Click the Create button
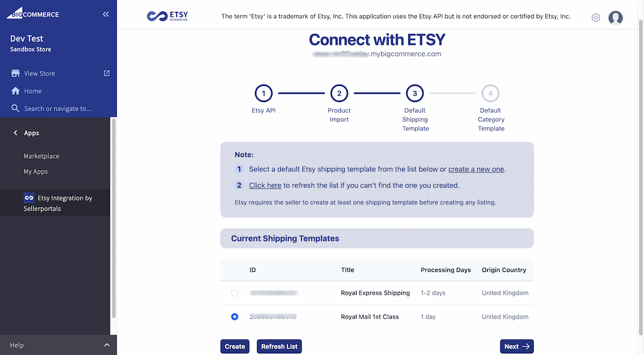The height and width of the screenshot is (355, 644). click(235, 347)
